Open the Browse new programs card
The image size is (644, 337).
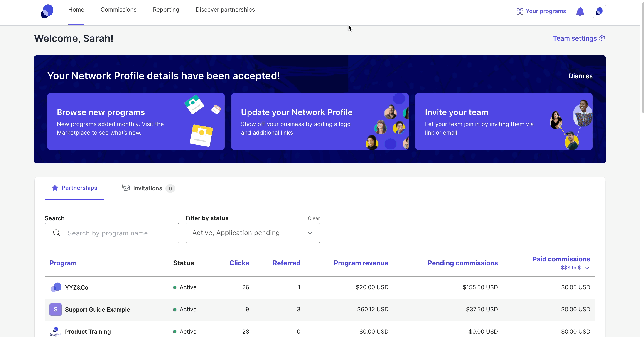(136, 121)
